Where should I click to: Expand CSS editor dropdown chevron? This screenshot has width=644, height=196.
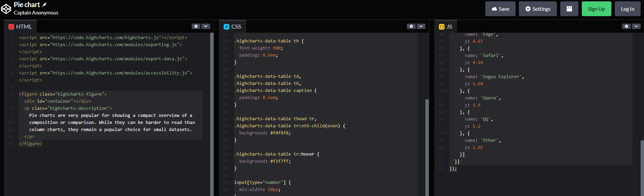coord(421,26)
